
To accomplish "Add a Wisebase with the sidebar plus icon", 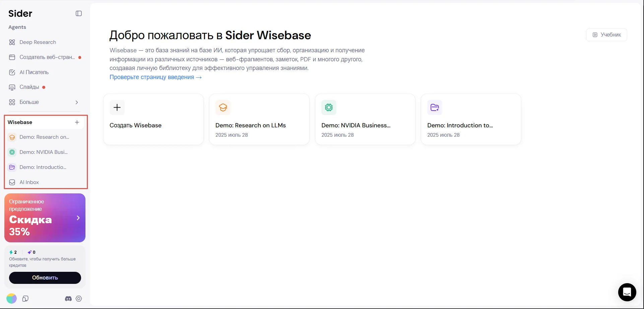I will tap(77, 122).
